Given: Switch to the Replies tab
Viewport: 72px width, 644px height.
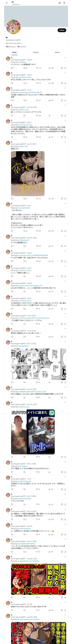Looking at the screenshot, I should [x=36, y=52].
